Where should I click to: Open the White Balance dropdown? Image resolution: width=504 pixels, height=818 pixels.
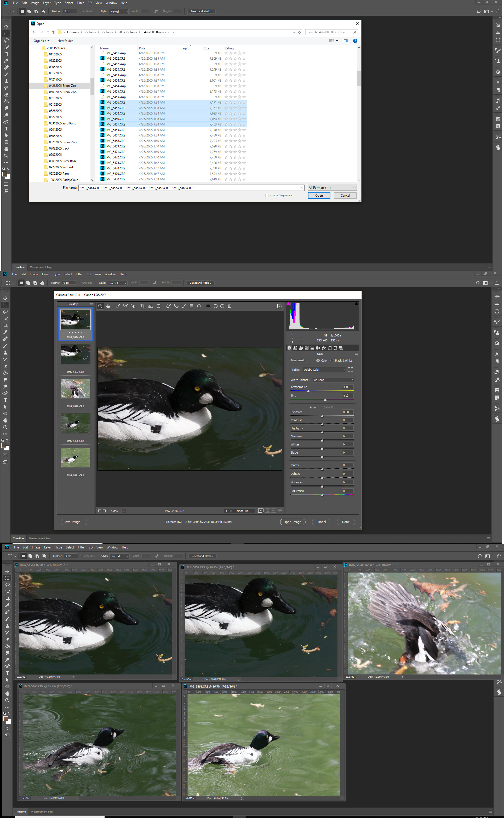(x=333, y=380)
